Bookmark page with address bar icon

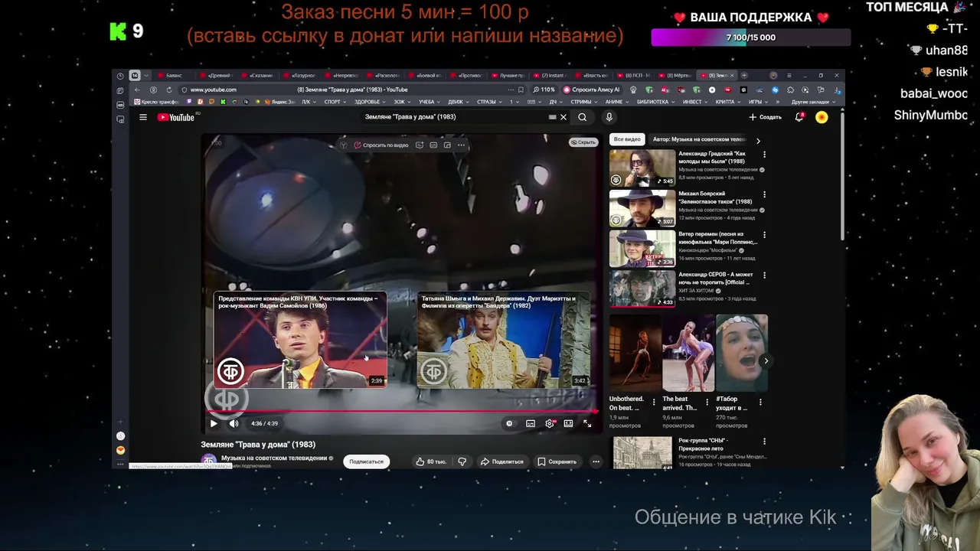[522, 90]
